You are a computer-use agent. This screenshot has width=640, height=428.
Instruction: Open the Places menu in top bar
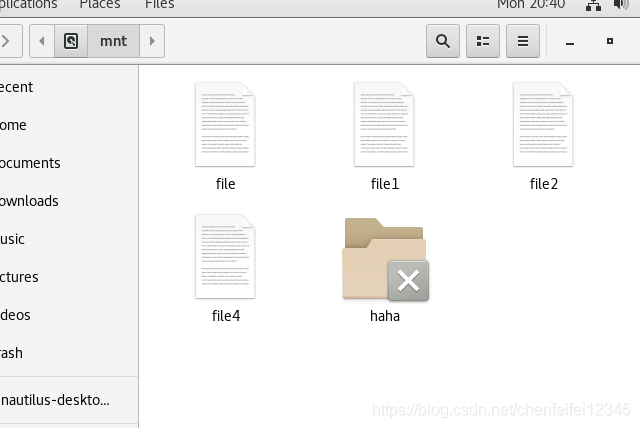coord(100,4)
